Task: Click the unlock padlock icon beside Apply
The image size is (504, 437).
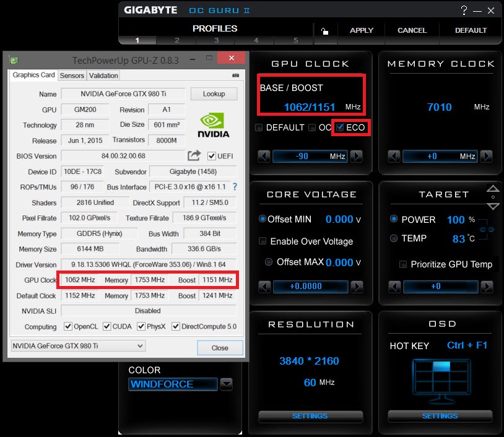Action: [324, 31]
